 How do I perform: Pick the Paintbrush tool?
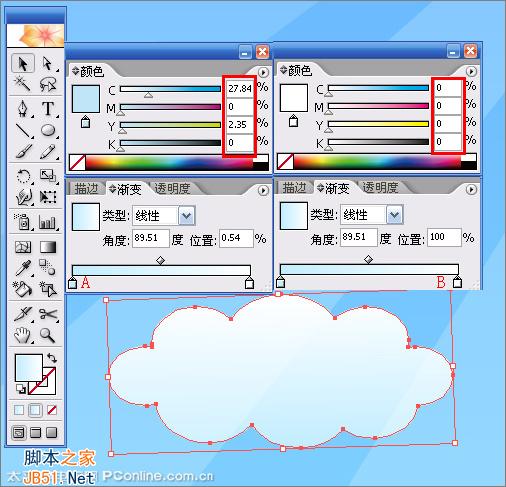tap(23, 152)
